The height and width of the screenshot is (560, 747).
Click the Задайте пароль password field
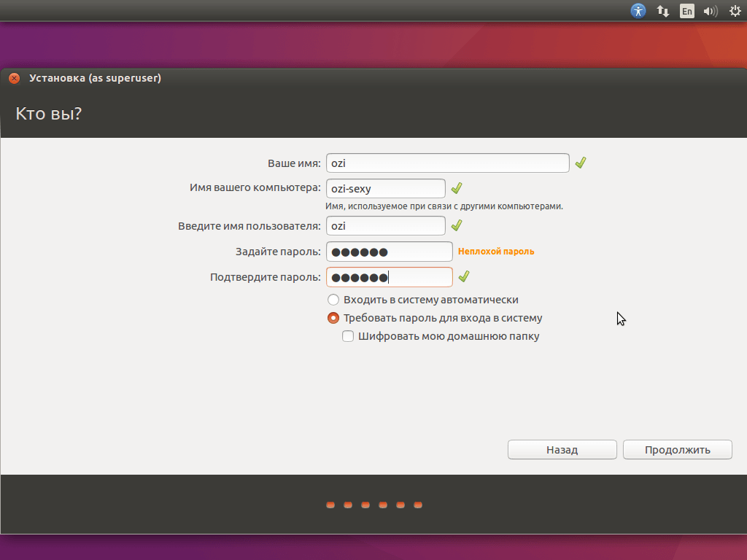pyautogui.click(x=389, y=252)
